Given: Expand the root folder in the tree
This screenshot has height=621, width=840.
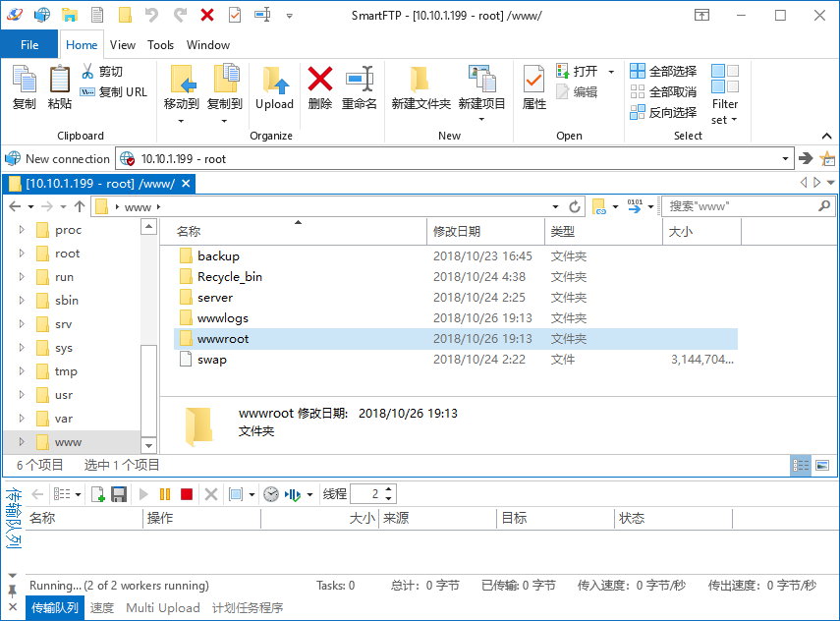Looking at the screenshot, I should click(x=22, y=253).
